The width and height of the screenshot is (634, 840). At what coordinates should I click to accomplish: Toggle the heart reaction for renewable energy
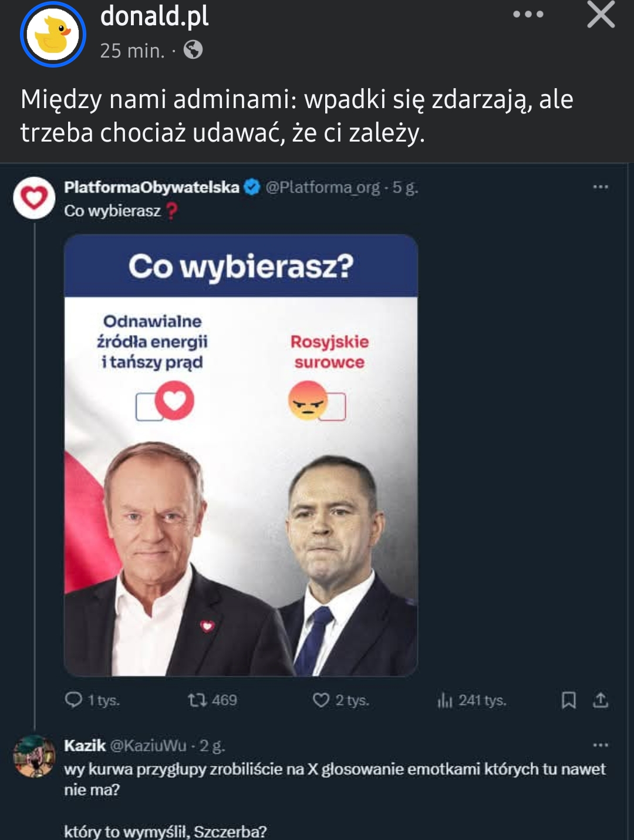(174, 401)
